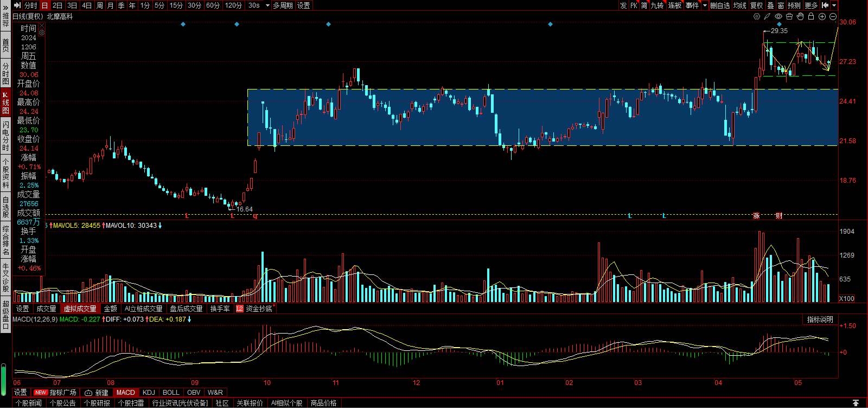Open 个股新闻 stock news tab
The image size is (868, 410).
(29, 403)
